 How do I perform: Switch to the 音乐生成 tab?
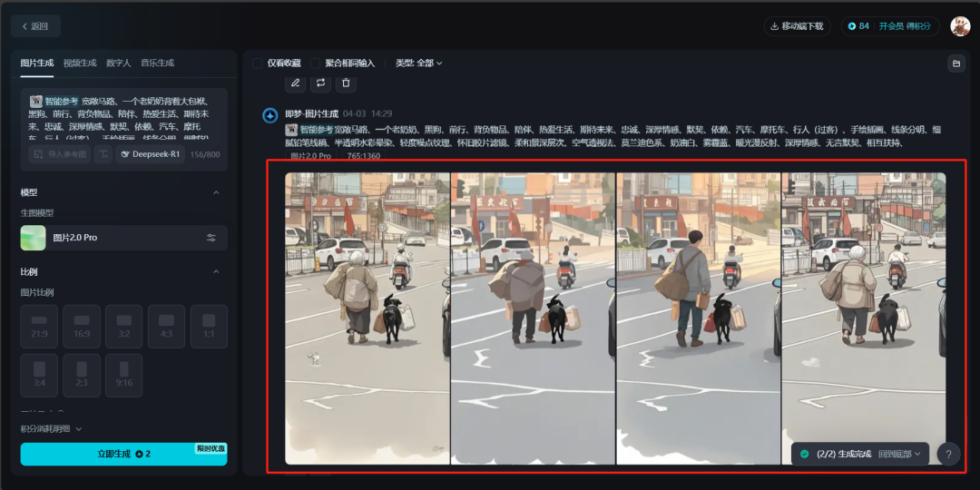coord(158,64)
